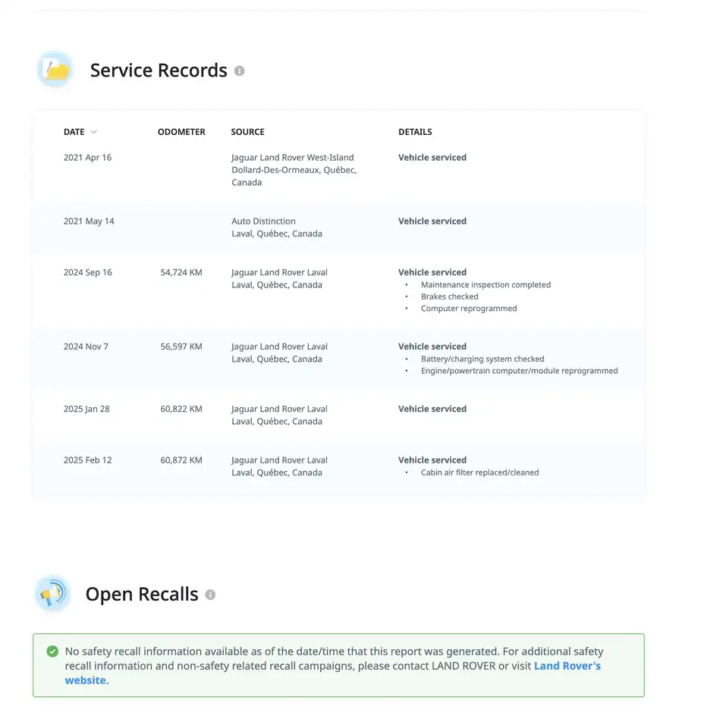This screenshot has width=707, height=728.
Task: Select the 2021 Apr 16 service row
Action: click(x=338, y=170)
